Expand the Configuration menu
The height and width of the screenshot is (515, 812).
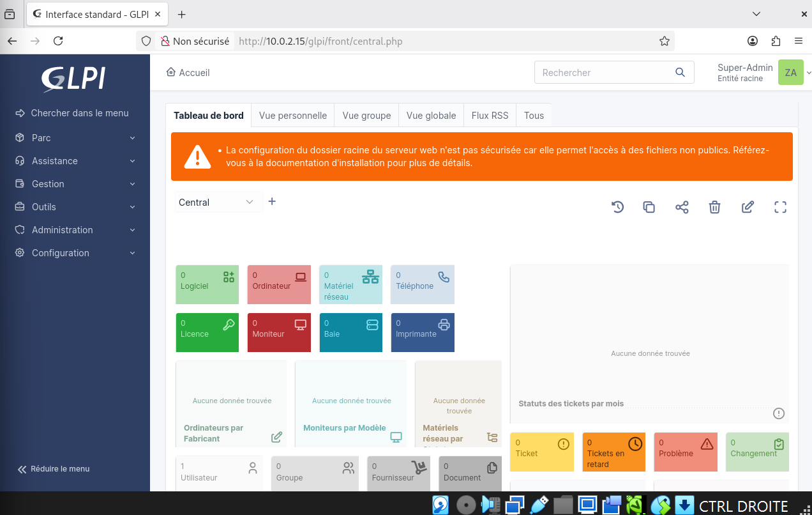point(75,253)
